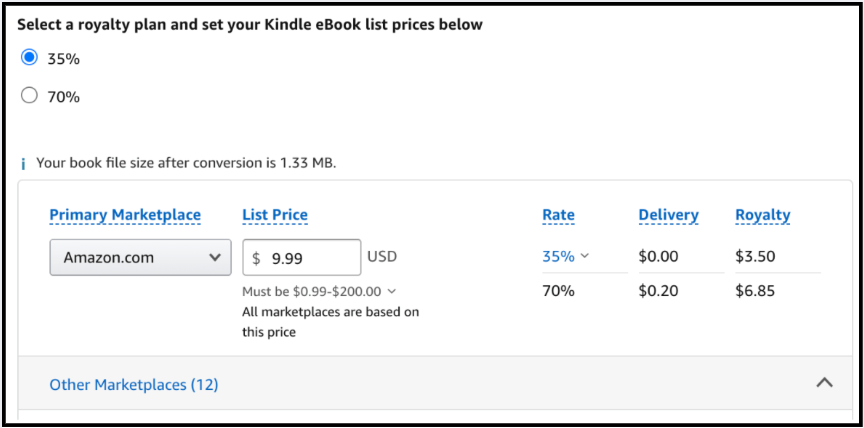Click the List Price header link

tap(275, 215)
